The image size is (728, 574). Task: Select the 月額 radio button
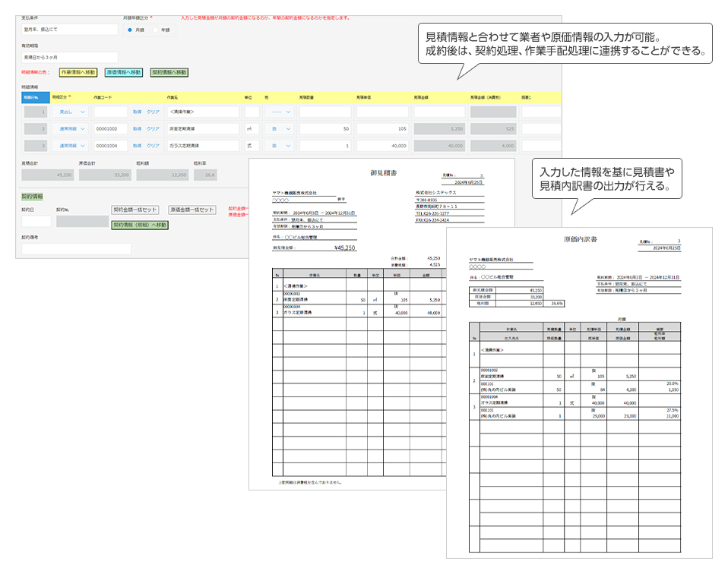click(x=130, y=30)
